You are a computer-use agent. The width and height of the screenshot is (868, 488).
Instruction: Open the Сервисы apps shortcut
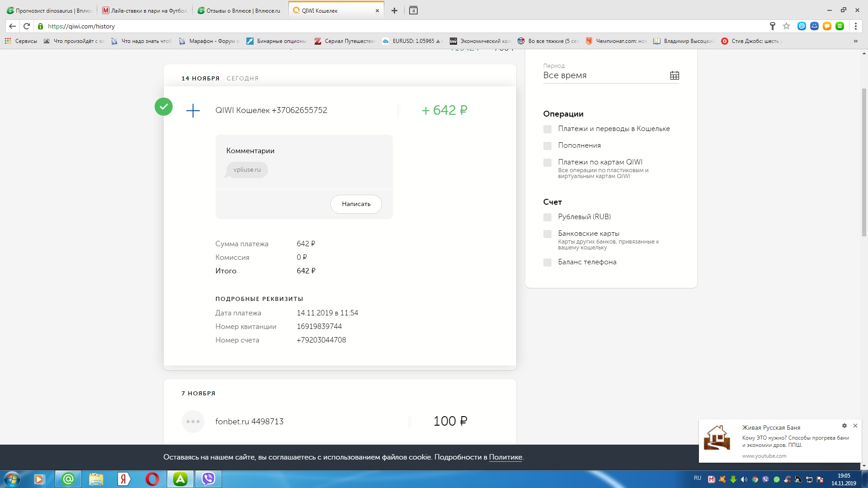tap(21, 41)
